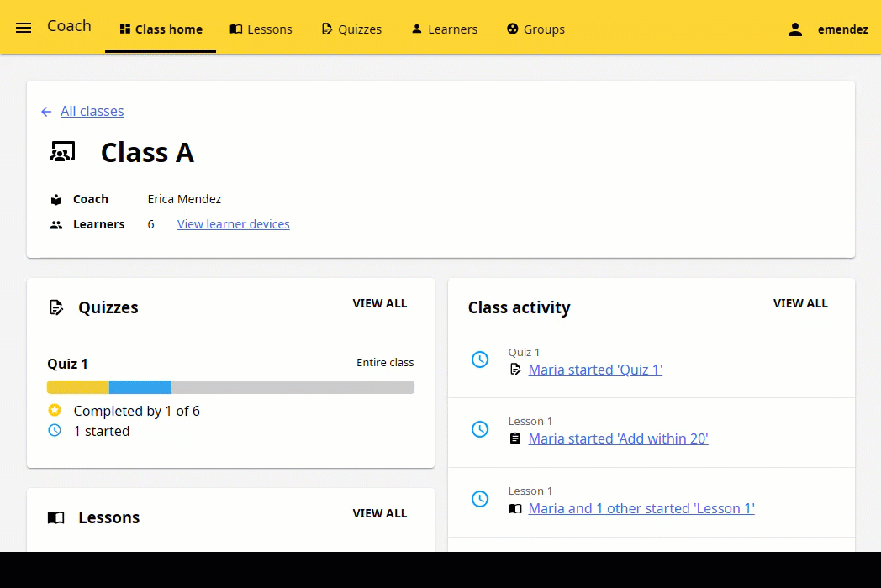Viewport: 881px width, 588px height.
Task: Click the Coach app title in the top bar
Action: click(69, 26)
